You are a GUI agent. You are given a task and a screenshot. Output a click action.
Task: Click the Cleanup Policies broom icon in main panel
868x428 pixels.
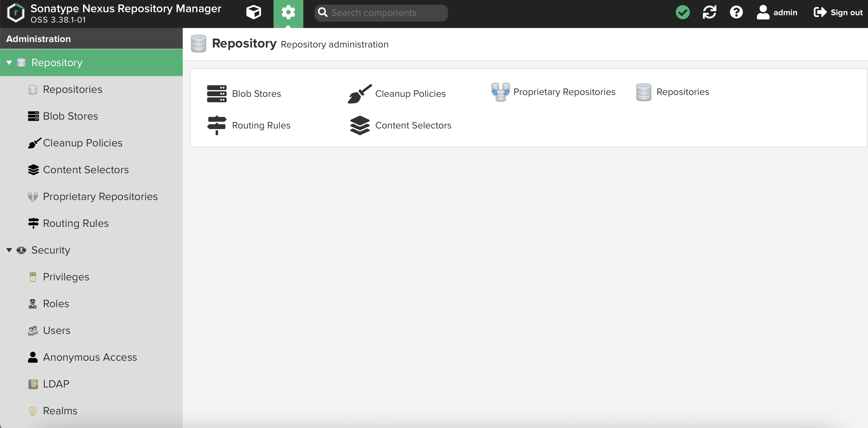pos(359,94)
